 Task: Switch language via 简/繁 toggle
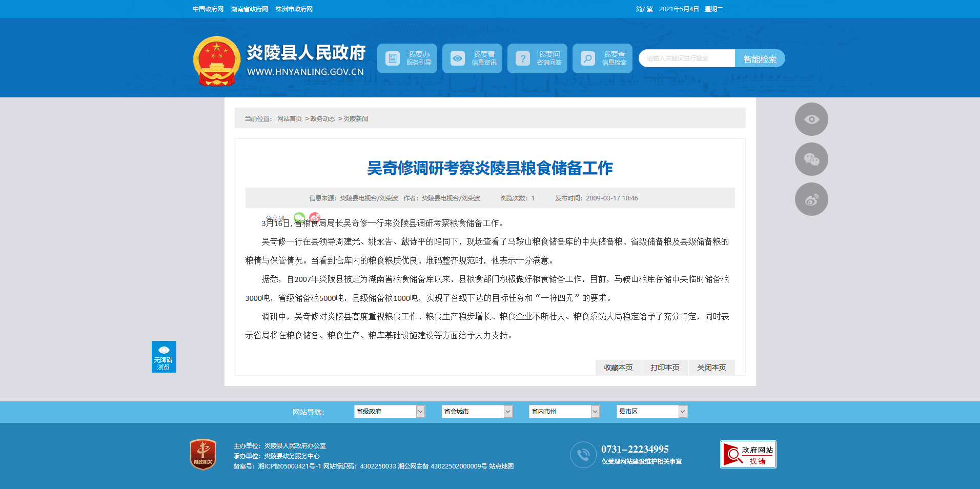click(644, 9)
